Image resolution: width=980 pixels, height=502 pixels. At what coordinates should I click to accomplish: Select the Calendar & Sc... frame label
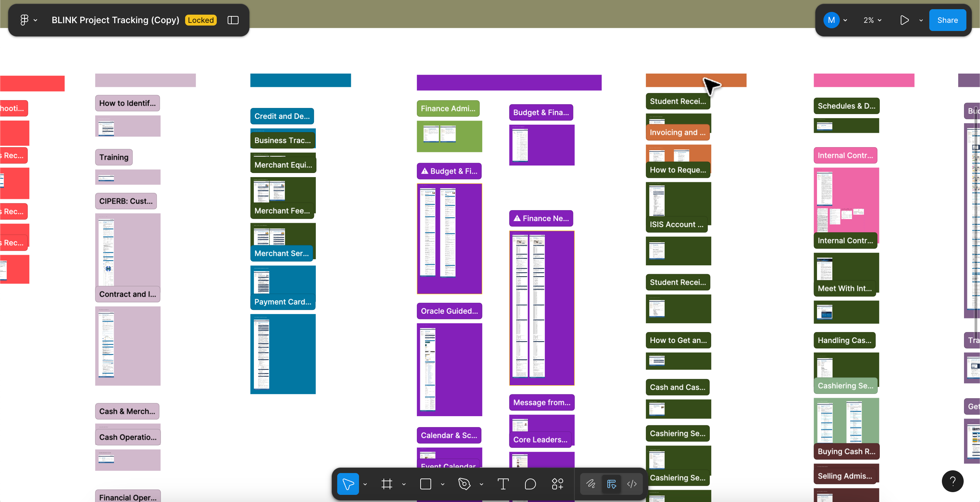449,435
